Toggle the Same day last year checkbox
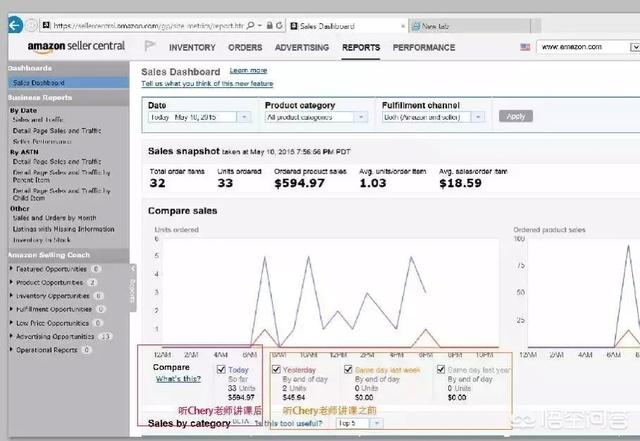This screenshot has width=640, height=441. click(441, 369)
